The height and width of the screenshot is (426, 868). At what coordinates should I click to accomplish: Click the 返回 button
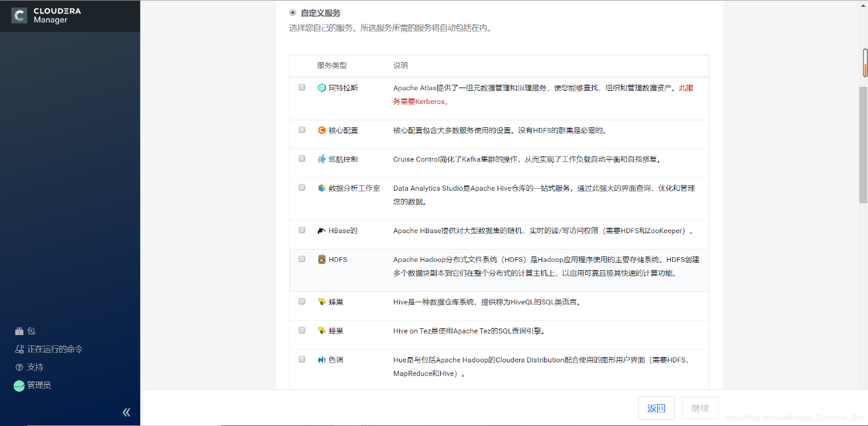656,408
